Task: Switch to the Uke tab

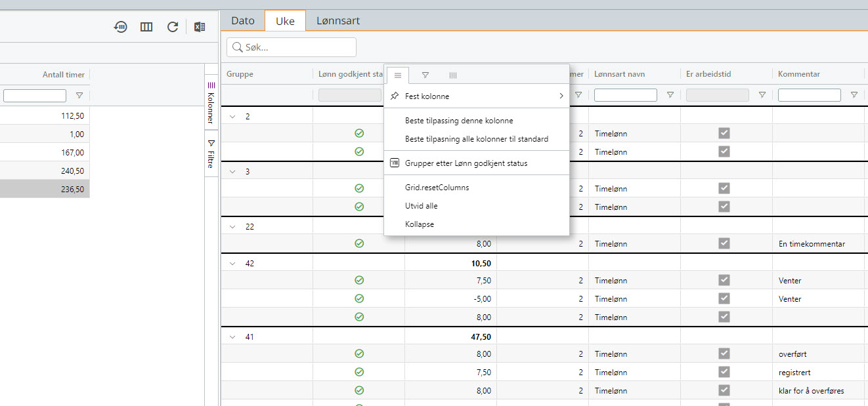Action: (286, 21)
